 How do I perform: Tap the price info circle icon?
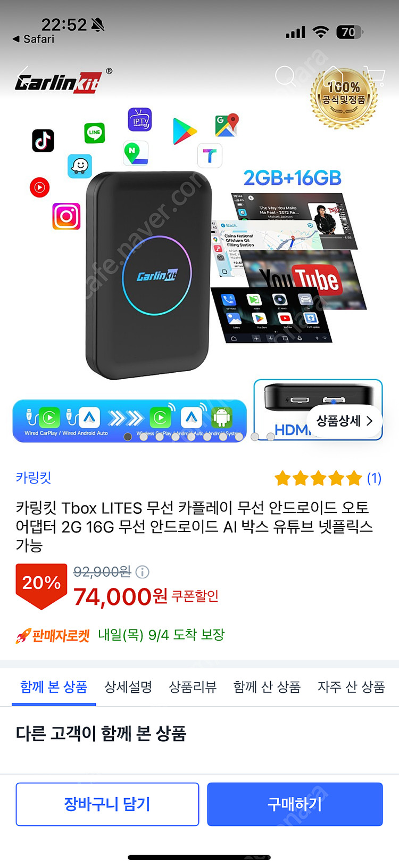[x=143, y=572]
